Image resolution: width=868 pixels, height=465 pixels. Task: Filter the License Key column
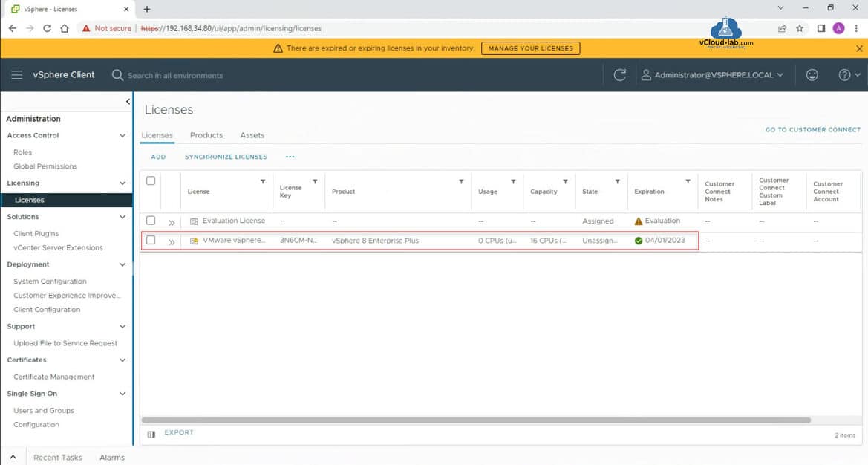[x=315, y=181]
